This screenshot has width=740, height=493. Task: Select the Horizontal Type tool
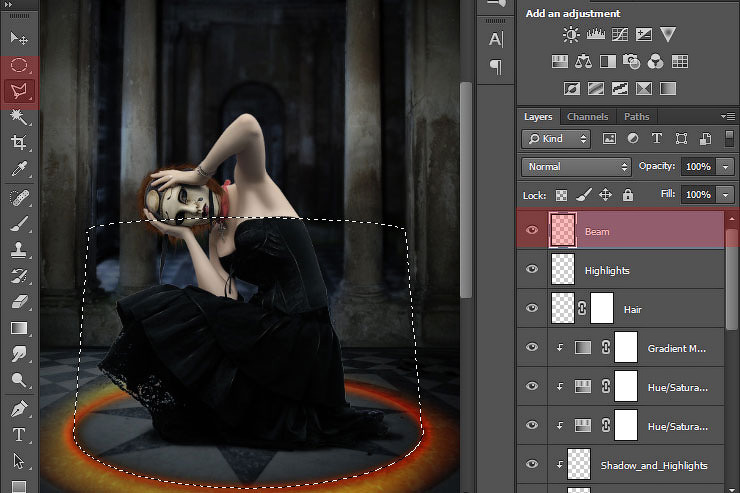pyautogui.click(x=19, y=435)
